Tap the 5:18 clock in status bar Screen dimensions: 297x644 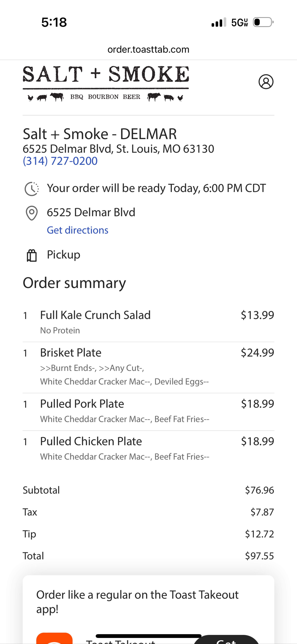pos(54,22)
